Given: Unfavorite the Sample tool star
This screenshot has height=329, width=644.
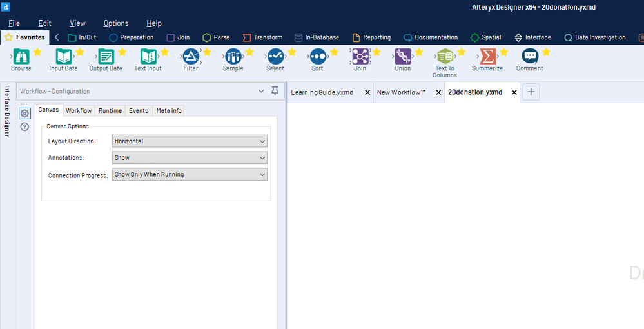Looking at the screenshot, I should click(x=249, y=52).
